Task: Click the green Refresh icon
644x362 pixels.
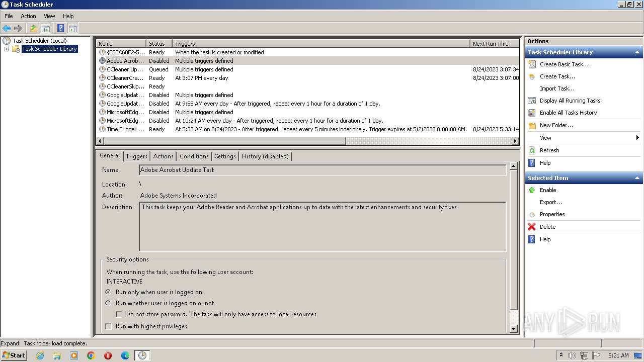Action: click(532, 150)
